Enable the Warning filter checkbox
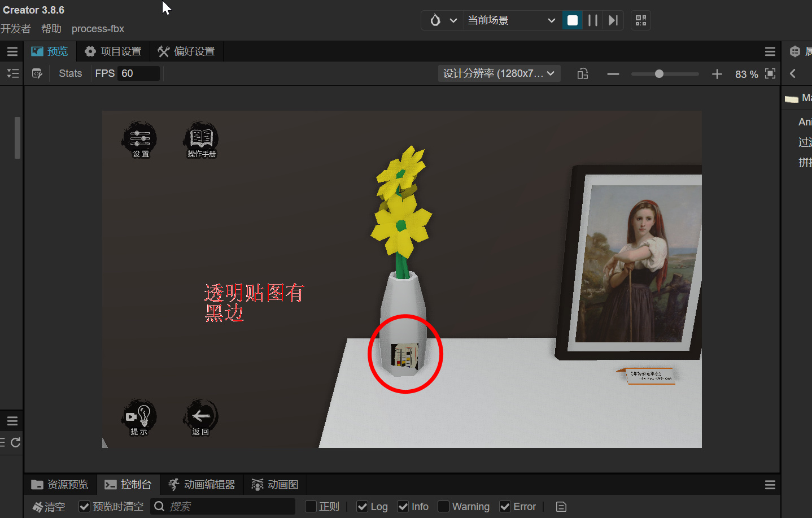The image size is (812, 518). [x=444, y=507]
